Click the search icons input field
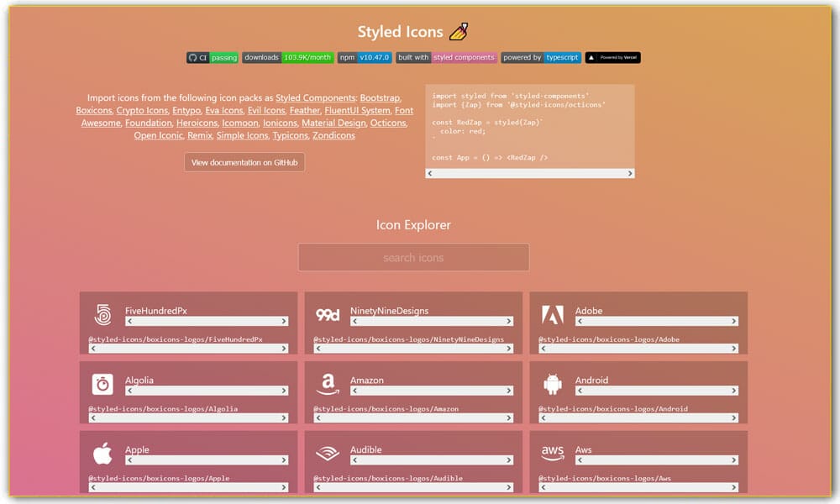 click(x=412, y=257)
